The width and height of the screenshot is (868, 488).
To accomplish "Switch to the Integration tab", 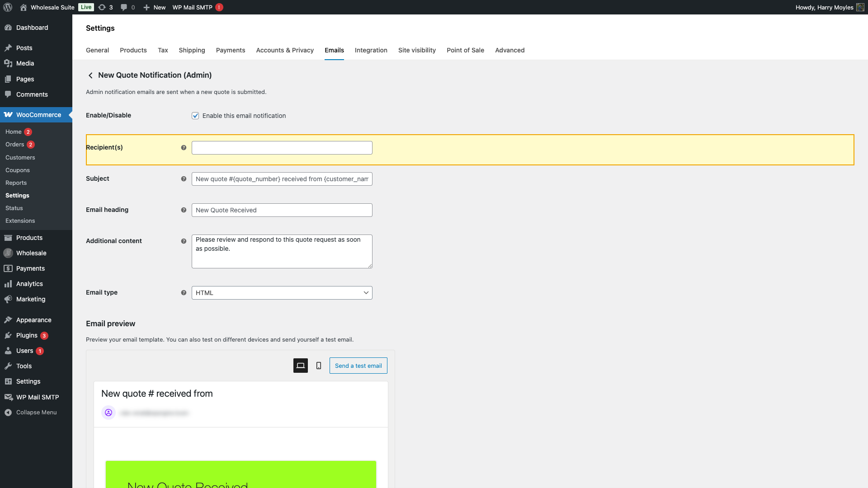I will click(371, 50).
